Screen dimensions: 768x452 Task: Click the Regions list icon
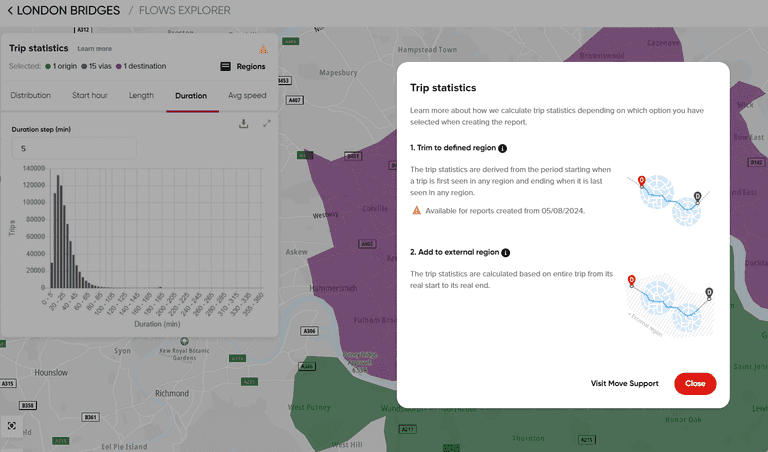point(226,67)
